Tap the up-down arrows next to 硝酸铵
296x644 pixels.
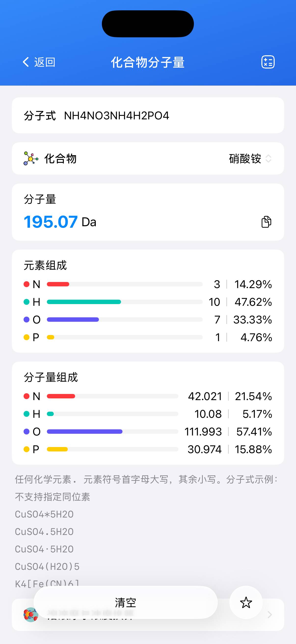[x=269, y=159]
